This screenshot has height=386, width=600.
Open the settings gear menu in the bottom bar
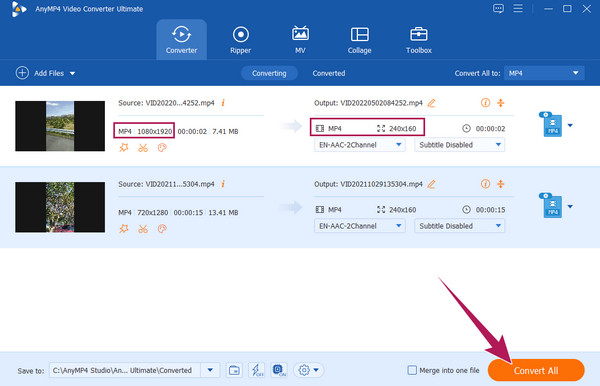[308, 370]
